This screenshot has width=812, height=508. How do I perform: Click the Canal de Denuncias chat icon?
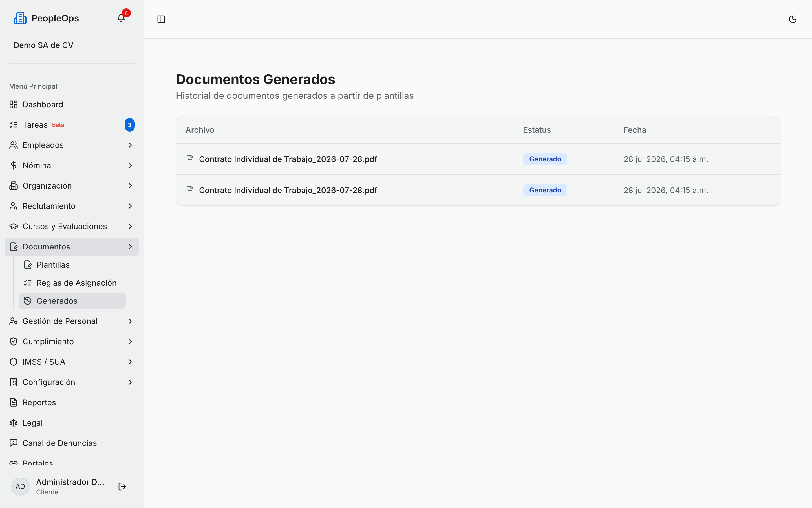14,443
